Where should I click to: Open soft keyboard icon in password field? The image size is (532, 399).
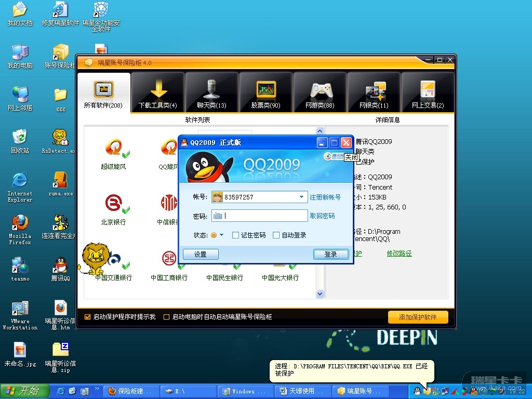(218, 216)
